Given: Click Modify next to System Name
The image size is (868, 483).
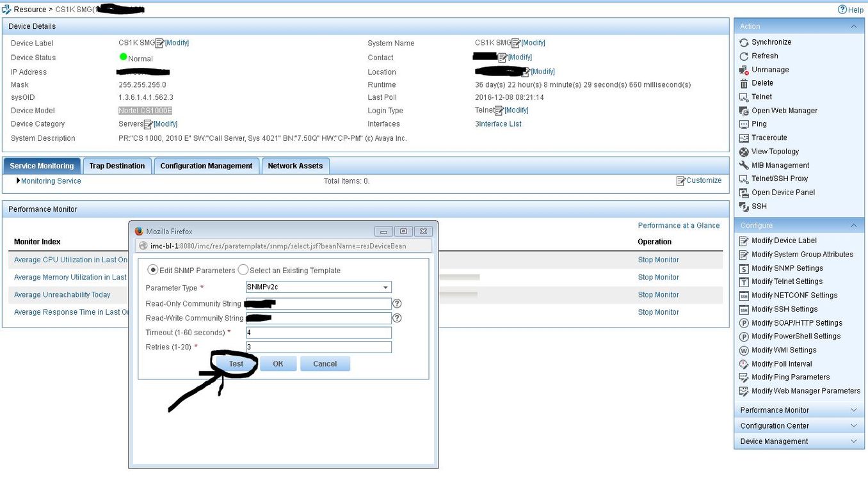Looking at the screenshot, I should click(x=533, y=43).
